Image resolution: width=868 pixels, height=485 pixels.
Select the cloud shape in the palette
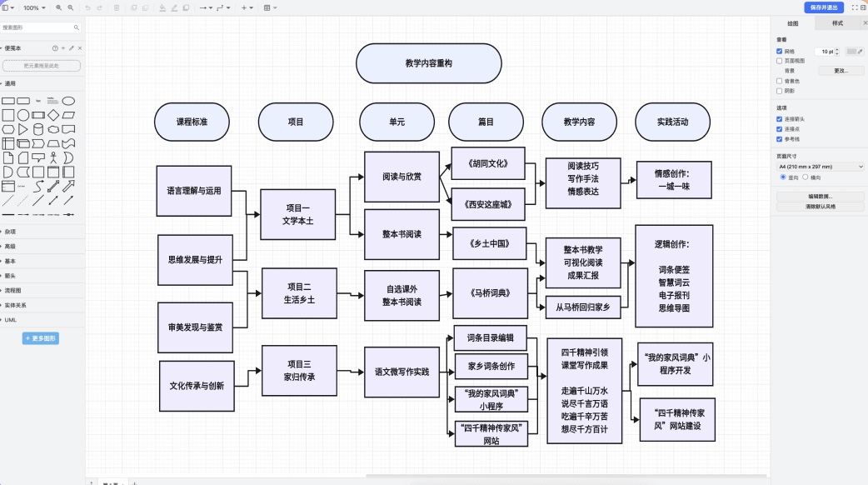[x=53, y=129]
